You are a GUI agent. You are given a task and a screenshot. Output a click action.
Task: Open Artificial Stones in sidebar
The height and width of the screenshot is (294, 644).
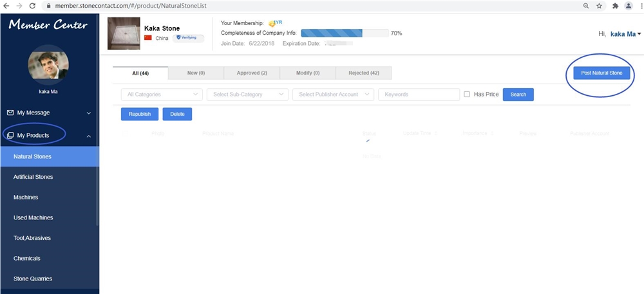[x=50, y=177]
